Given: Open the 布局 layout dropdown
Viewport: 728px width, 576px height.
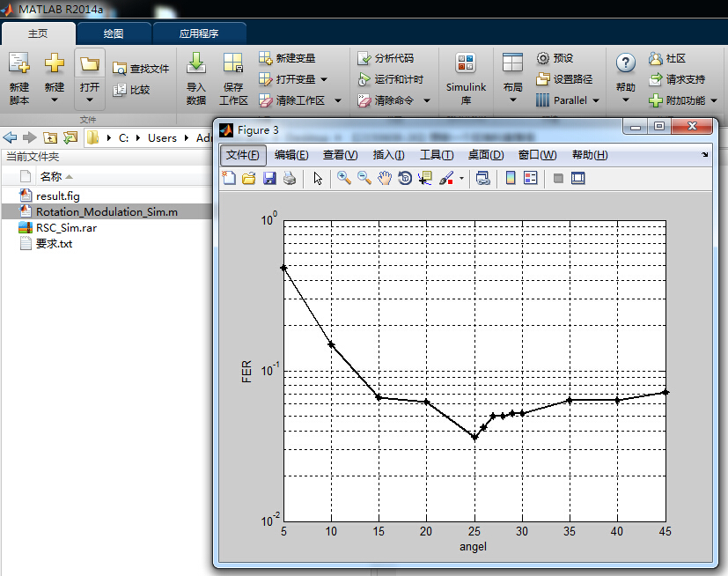Looking at the screenshot, I should coord(512,78).
